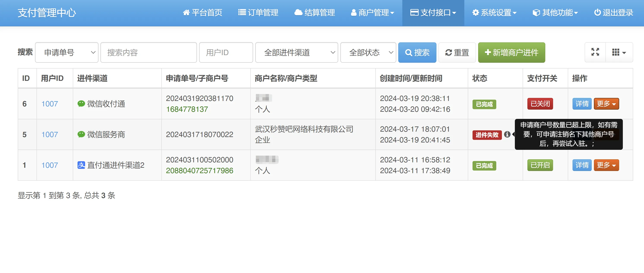Screen dimensions: 644x273
Task: Focus the 搜索内容 input field
Action: click(149, 52)
